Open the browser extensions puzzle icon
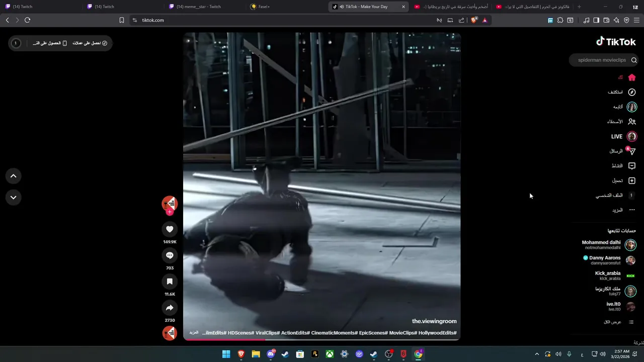This screenshot has height=362, width=644. pyautogui.click(x=560, y=20)
